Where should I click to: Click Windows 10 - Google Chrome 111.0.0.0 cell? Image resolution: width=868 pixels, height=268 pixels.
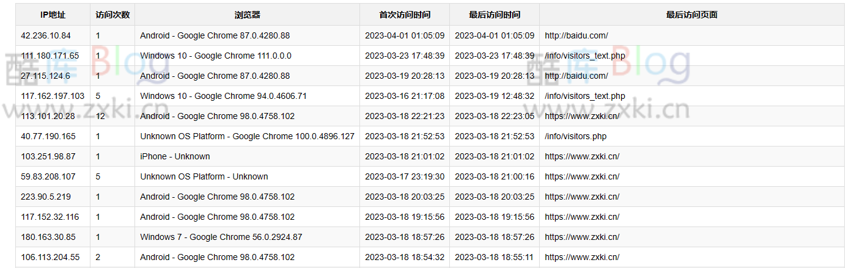click(216, 56)
